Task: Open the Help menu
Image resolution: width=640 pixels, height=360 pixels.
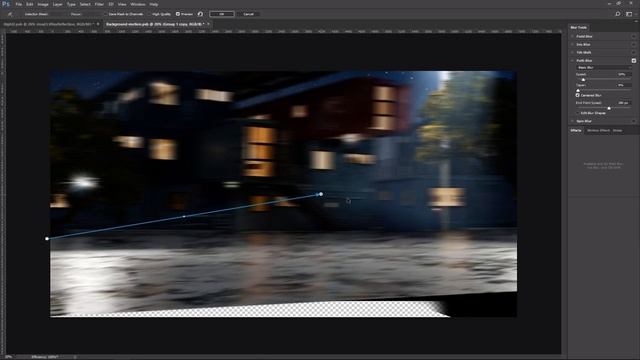Action: [x=153, y=4]
